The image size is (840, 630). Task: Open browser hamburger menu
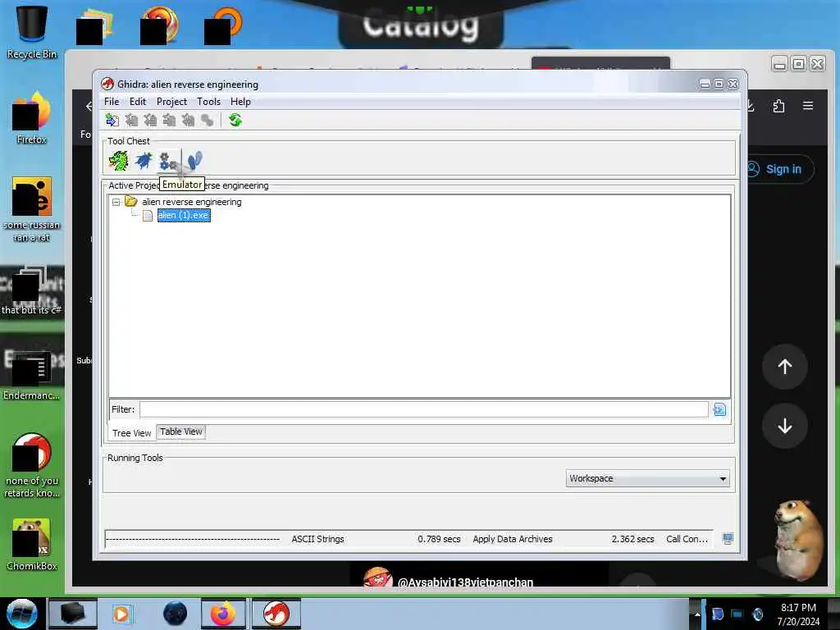(808, 106)
